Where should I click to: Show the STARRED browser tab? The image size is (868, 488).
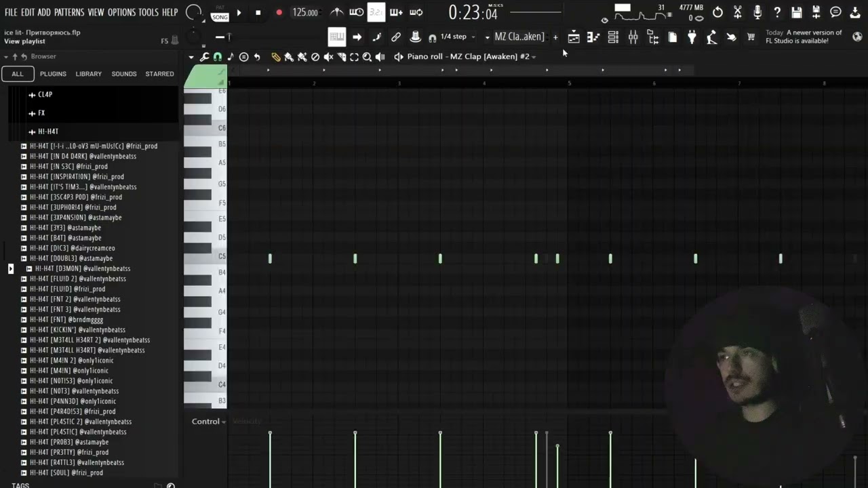tap(160, 74)
